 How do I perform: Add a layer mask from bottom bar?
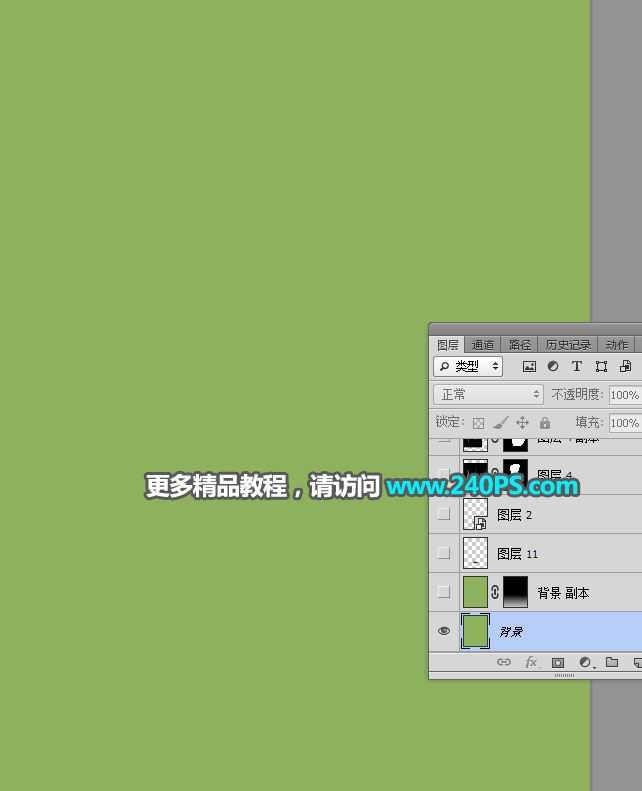(558, 662)
